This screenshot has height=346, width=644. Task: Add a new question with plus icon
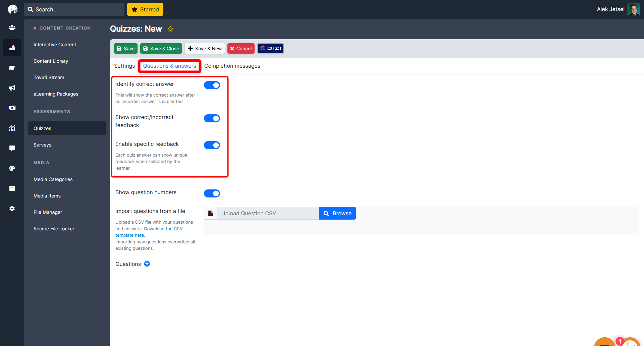[147, 264]
